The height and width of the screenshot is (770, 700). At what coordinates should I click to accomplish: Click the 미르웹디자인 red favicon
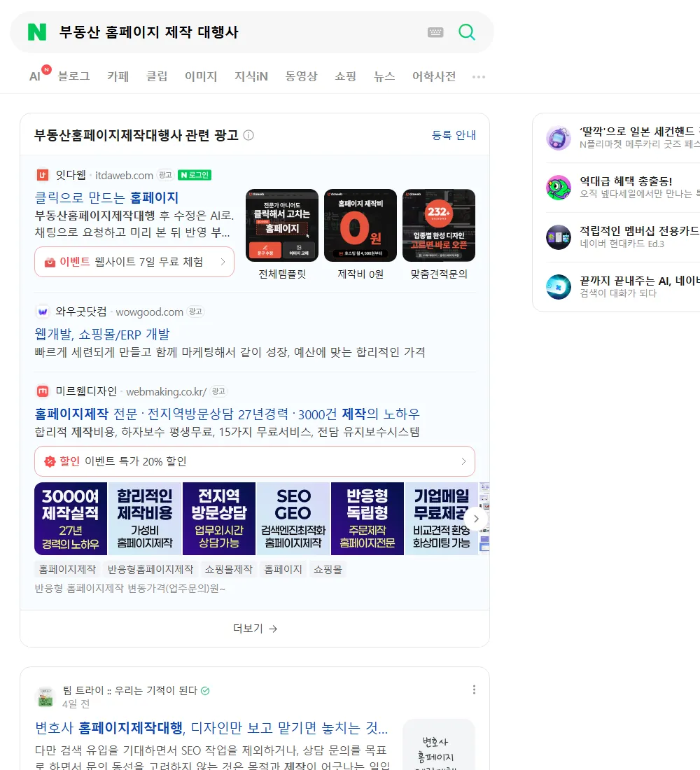click(43, 391)
